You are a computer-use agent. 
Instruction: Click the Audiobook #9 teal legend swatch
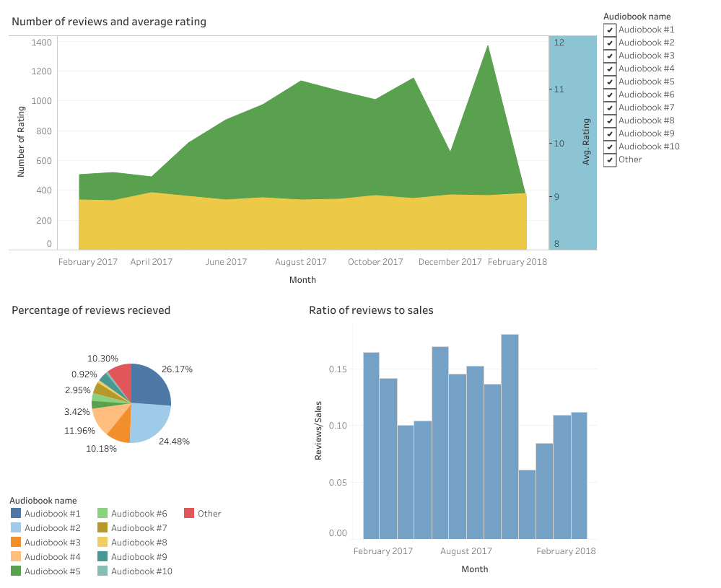102,557
